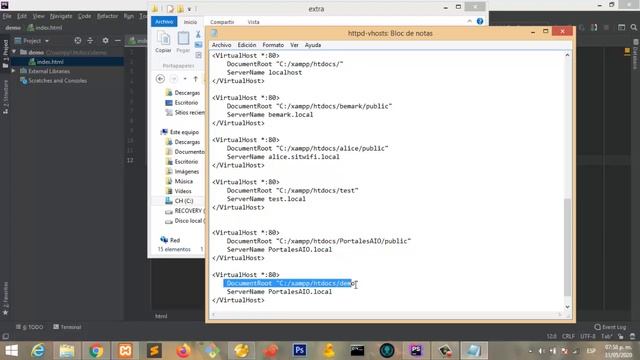The width and height of the screenshot is (640, 360).
Task: Open the command prompt from the taskbar
Action: tap(357, 351)
